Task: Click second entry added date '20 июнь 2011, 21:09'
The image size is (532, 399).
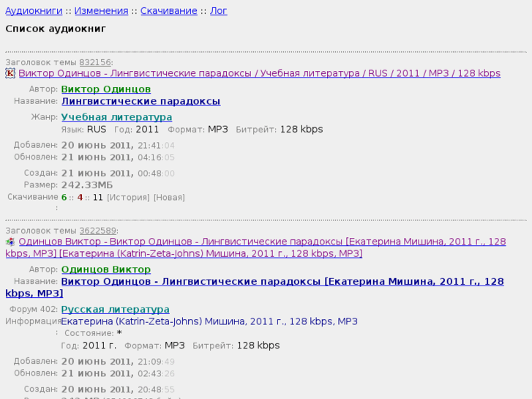Action: point(118,362)
